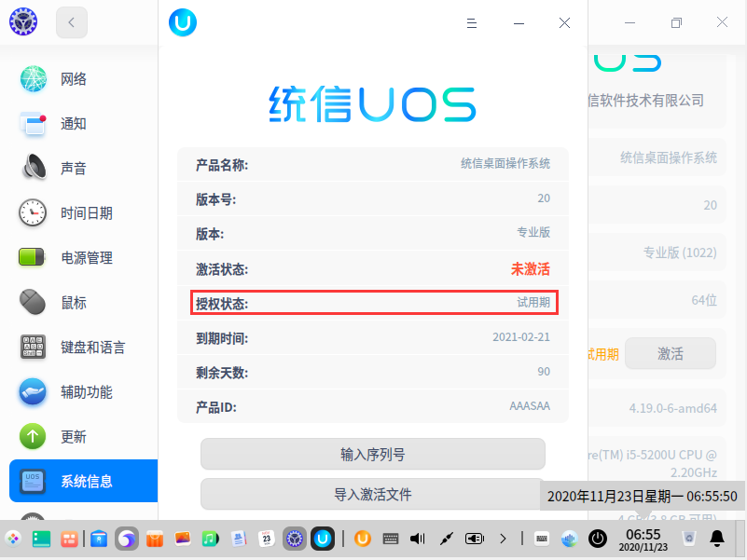Click the Control Center gear logo icon
747x560 pixels.
coord(23,22)
